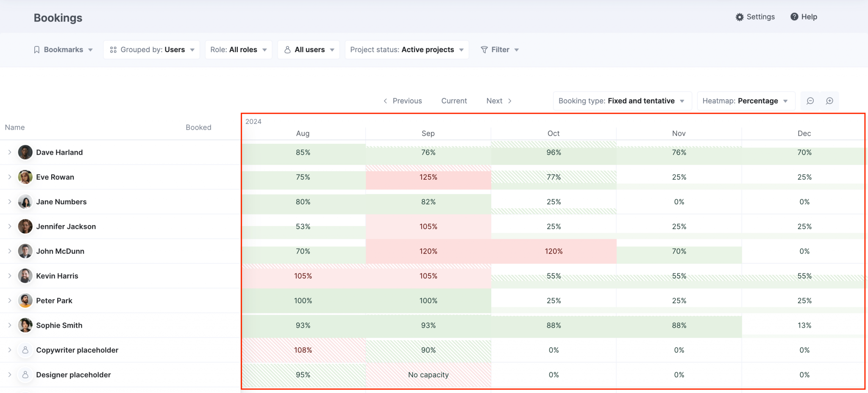Viewport: 868px width, 393px height.
Task: Click the Bookmarks flag icon
Action: coord(37,50)
